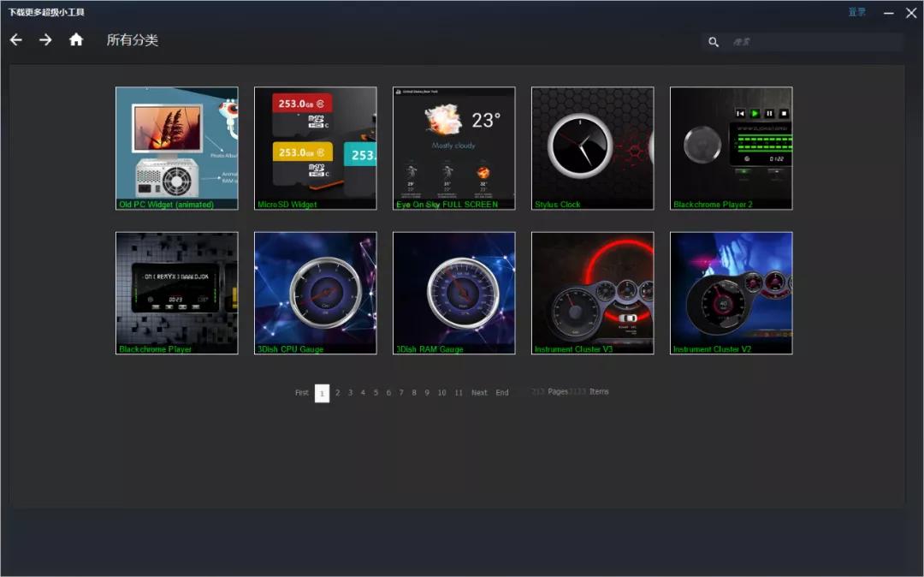Open the Instrument Cluster V3 widget
Image resolution: width=924 pixels, height=577 pixels.
(x=593, y=293)
